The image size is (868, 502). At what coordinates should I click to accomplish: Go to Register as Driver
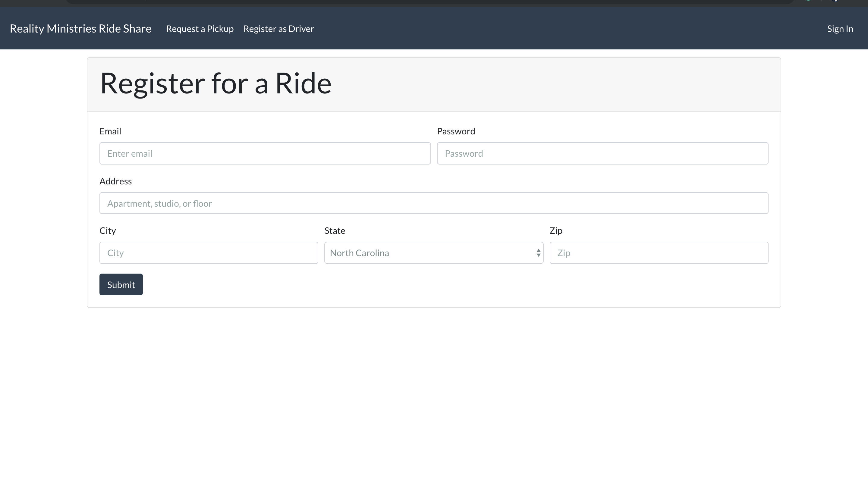[x=278, y=29]
